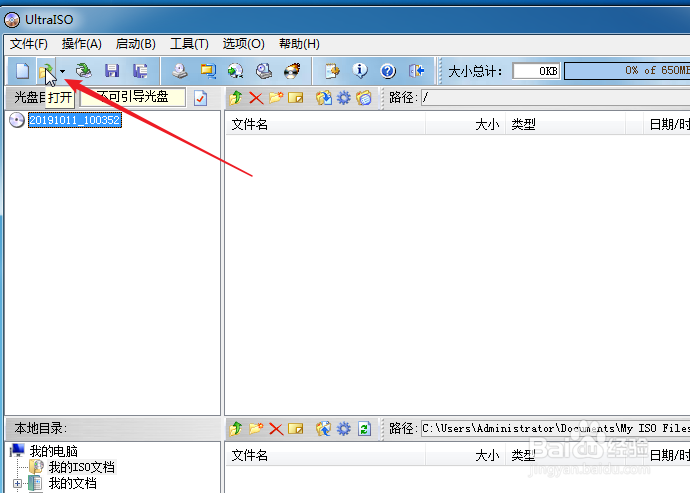This screenshot has width=690, height=493.
Task: Click the 0% of 650MB capacity bar
Action: coord(627,71)
